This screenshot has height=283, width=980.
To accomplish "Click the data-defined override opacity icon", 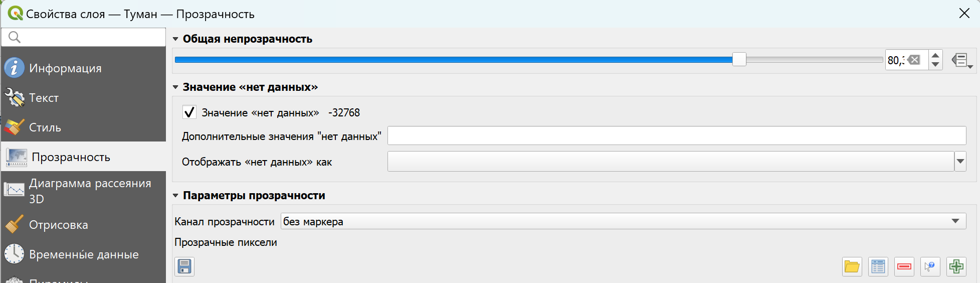I will pos(962,60).
